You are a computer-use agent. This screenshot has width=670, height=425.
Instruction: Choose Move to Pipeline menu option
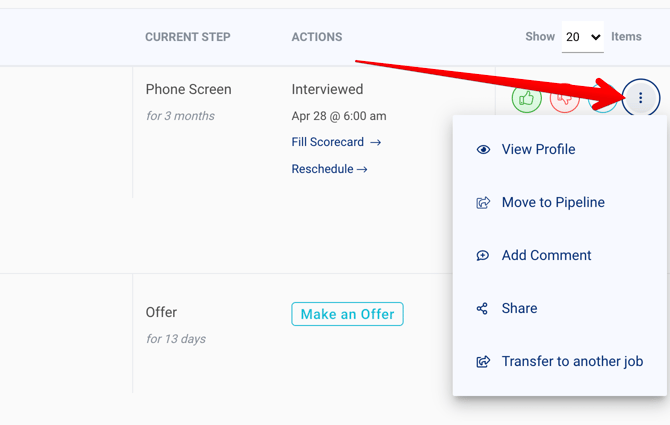pos(553,203)
